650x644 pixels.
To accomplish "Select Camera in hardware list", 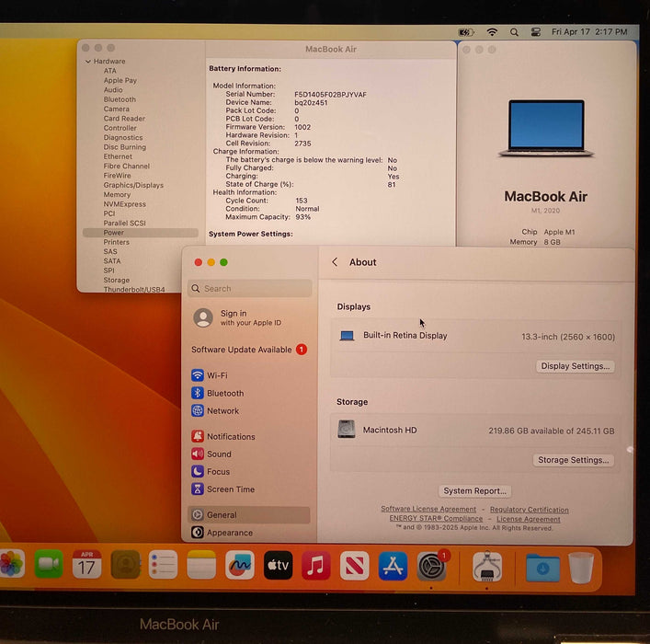I will (x=116, y=109).
